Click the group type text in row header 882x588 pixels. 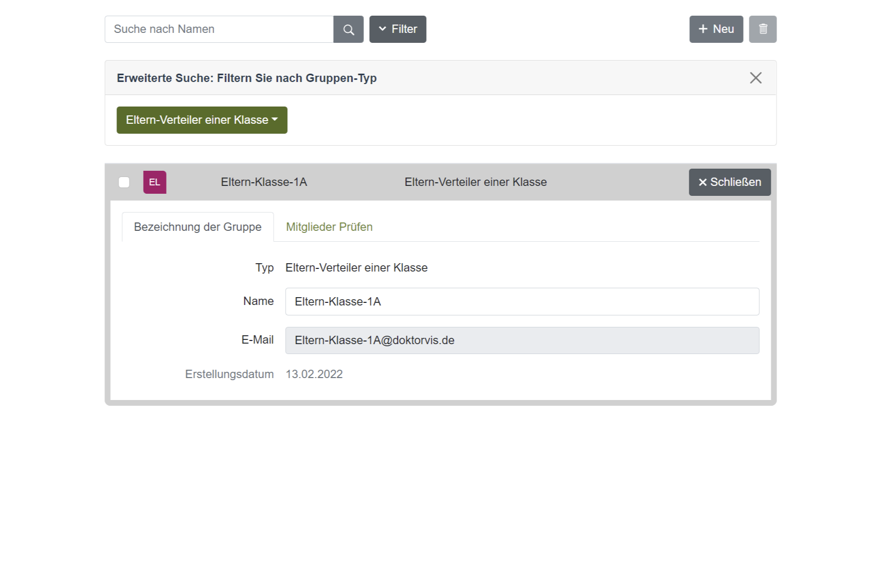[x=475, y=182]
